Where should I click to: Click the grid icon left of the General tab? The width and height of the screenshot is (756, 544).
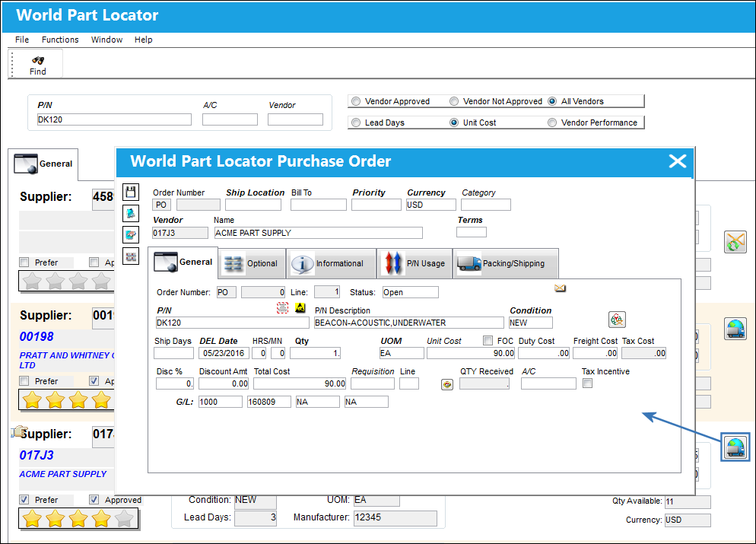(131, 256)
